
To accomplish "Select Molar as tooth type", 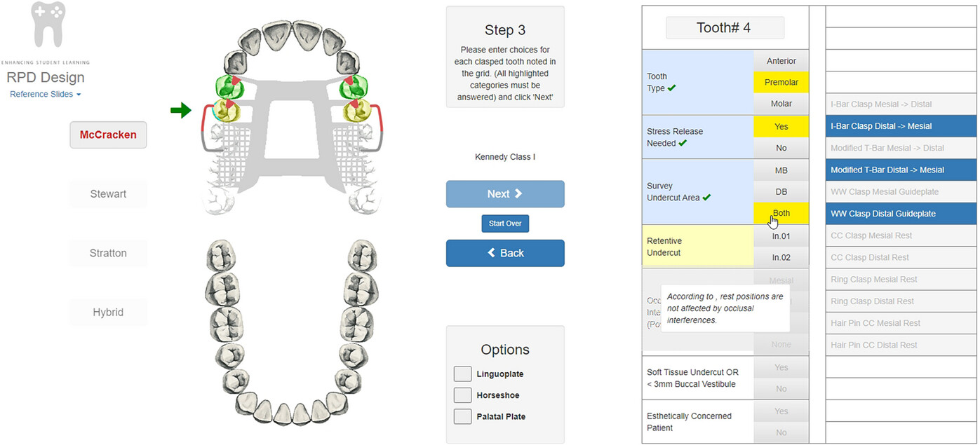I will (x=781, y=104).
